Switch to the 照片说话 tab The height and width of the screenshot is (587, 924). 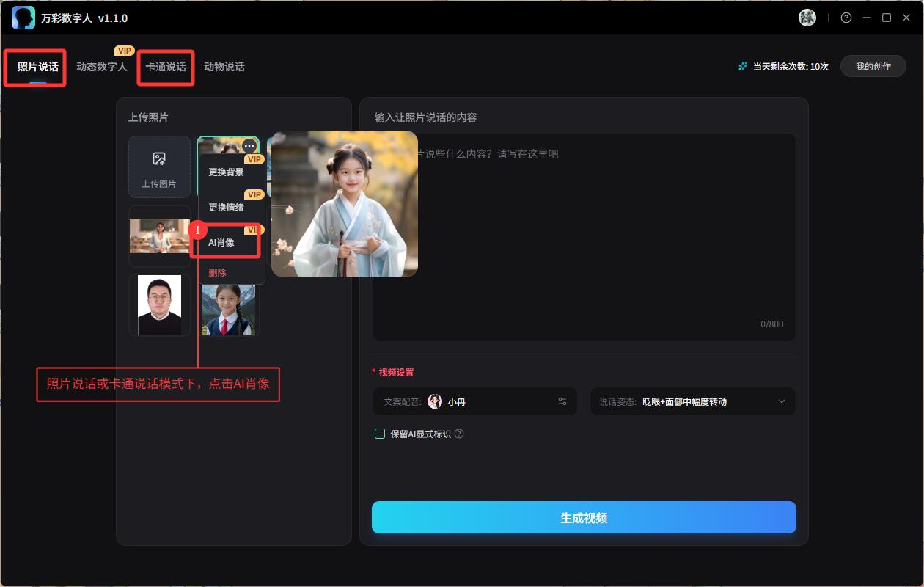38,67
